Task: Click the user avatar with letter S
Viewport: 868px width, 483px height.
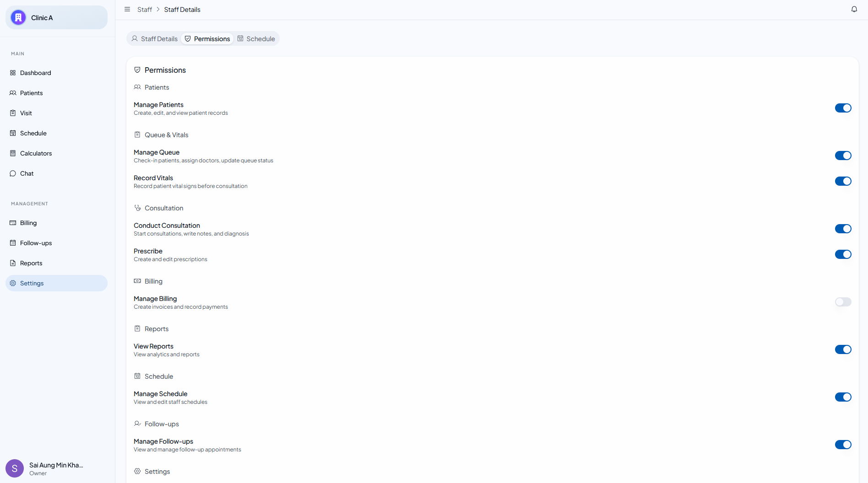Action: (15, 468)
